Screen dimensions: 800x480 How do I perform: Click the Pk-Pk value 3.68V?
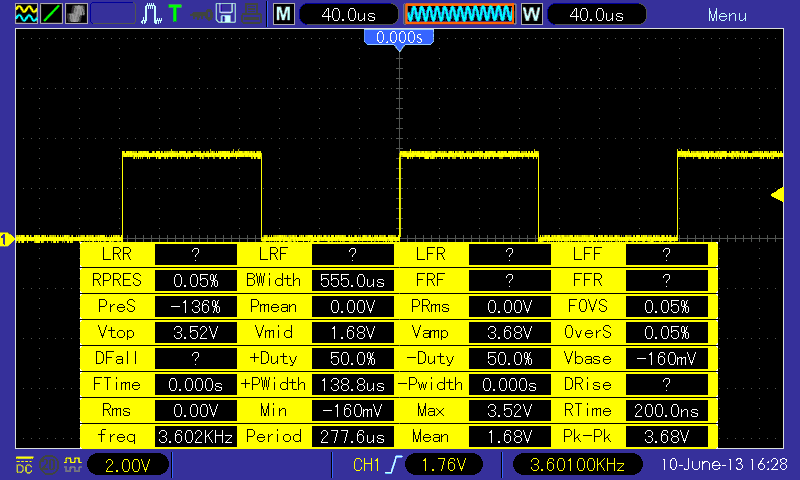point(666,437)
